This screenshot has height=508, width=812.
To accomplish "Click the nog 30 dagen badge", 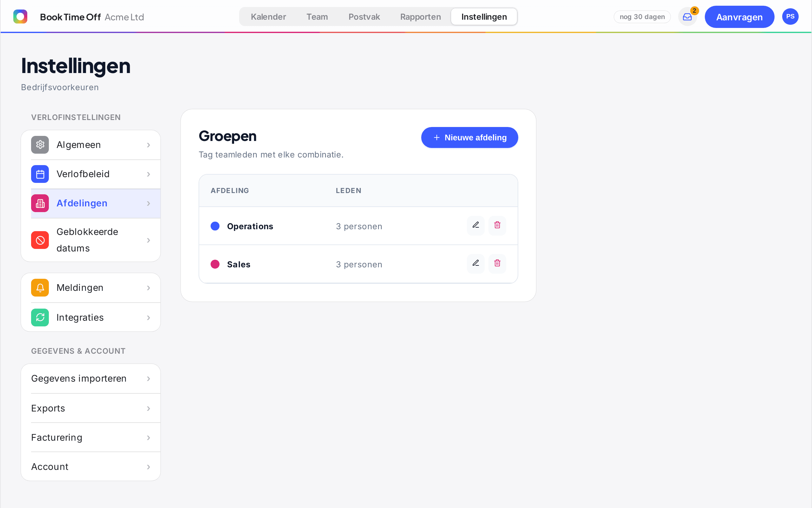I will coord(642,17).
